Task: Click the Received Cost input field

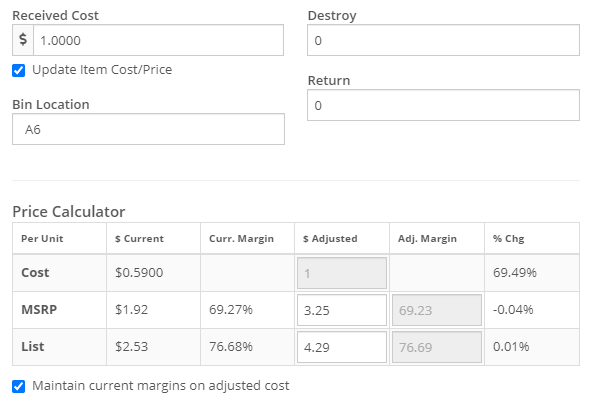Action: coord(158,40)
